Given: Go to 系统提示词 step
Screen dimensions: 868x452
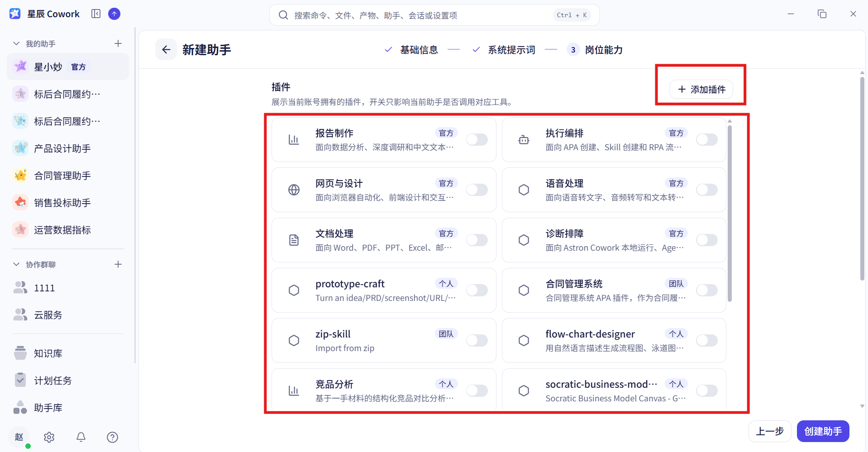Looking at the screenshot, I should click(x=504, y=50).
